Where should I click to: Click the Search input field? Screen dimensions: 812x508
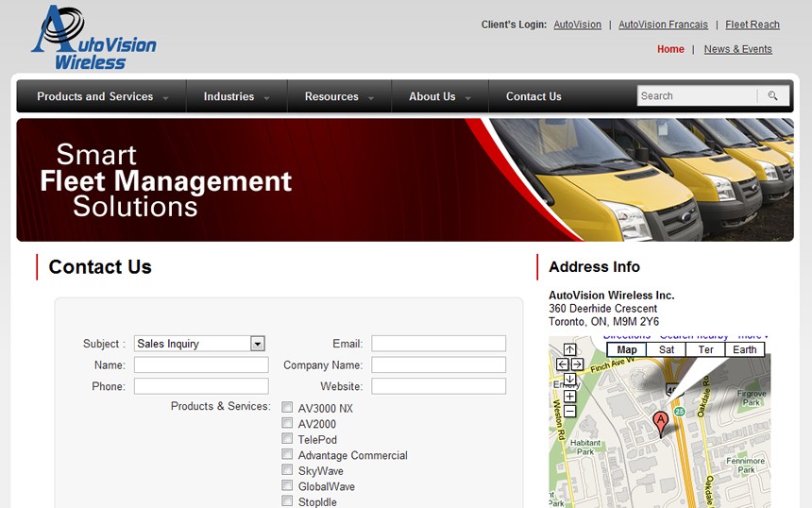697,95
